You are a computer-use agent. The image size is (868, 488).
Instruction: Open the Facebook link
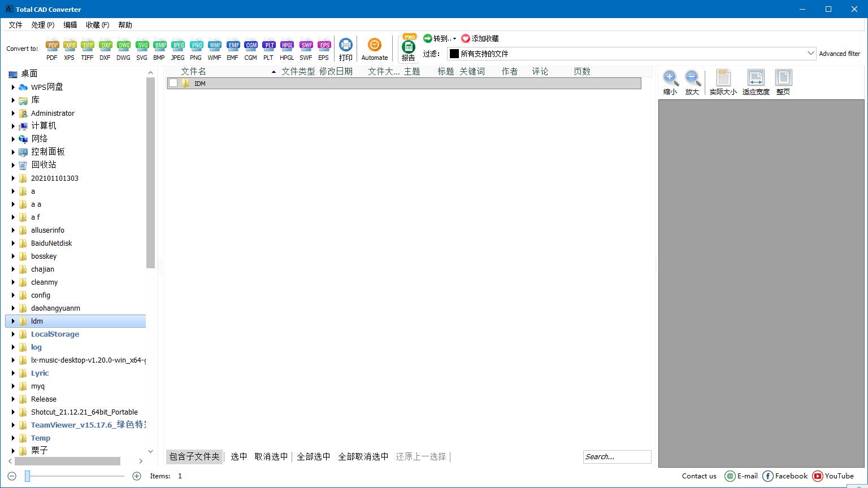click(x=785, y=476)
